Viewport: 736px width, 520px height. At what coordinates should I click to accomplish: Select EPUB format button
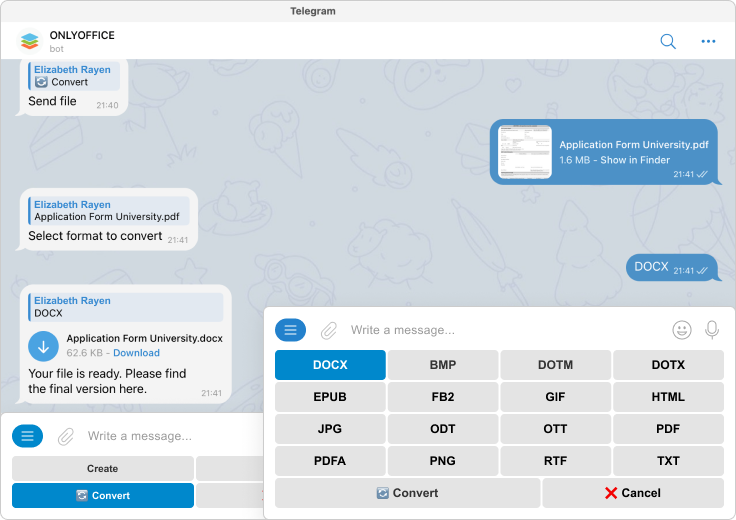(x=330, y=397)
